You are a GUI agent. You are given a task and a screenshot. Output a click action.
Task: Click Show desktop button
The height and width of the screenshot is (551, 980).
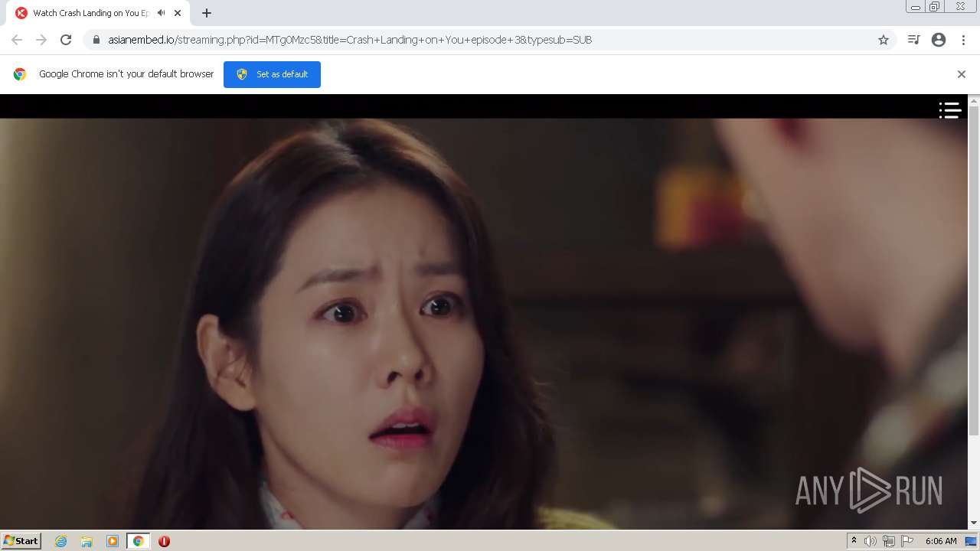(971, 541)
